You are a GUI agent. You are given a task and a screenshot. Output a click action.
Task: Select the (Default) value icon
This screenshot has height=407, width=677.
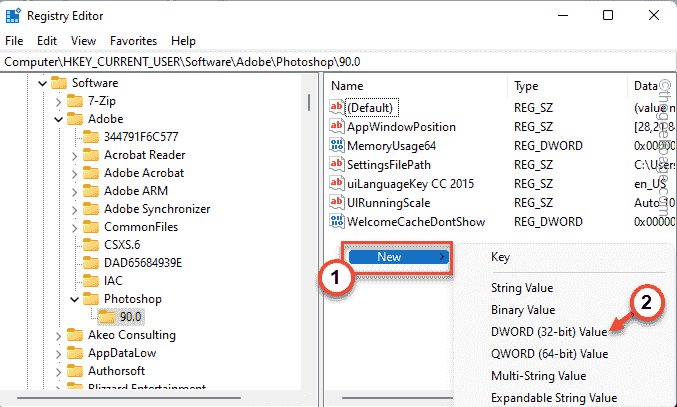tap(337, 108)
